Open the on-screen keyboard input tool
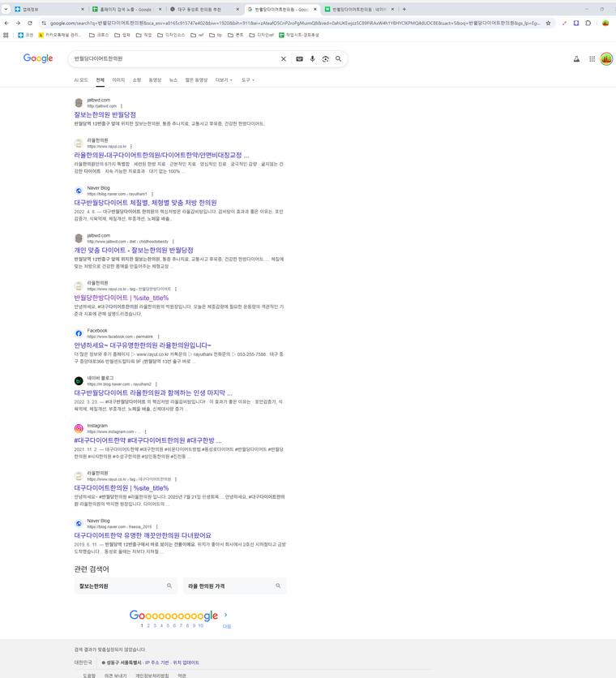Image resolution: width=616 pixels, height=678 pixels. coord(299,59)
